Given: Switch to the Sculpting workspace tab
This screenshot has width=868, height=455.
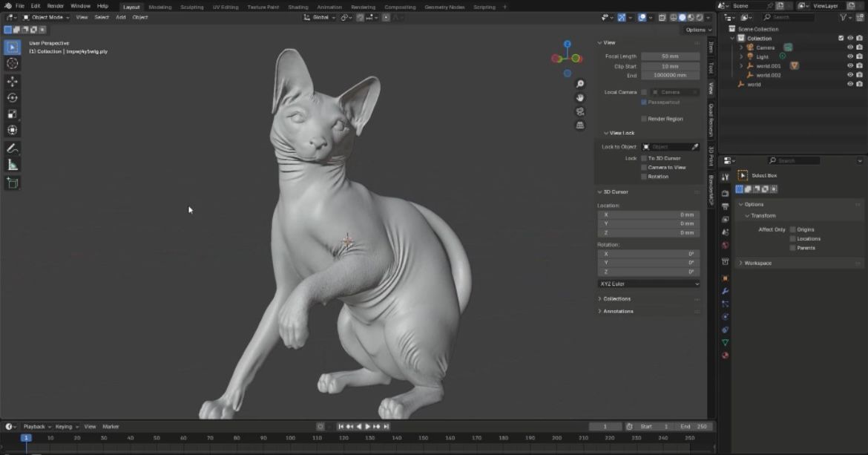Looking at the screenshot, I should coord(191,7).
